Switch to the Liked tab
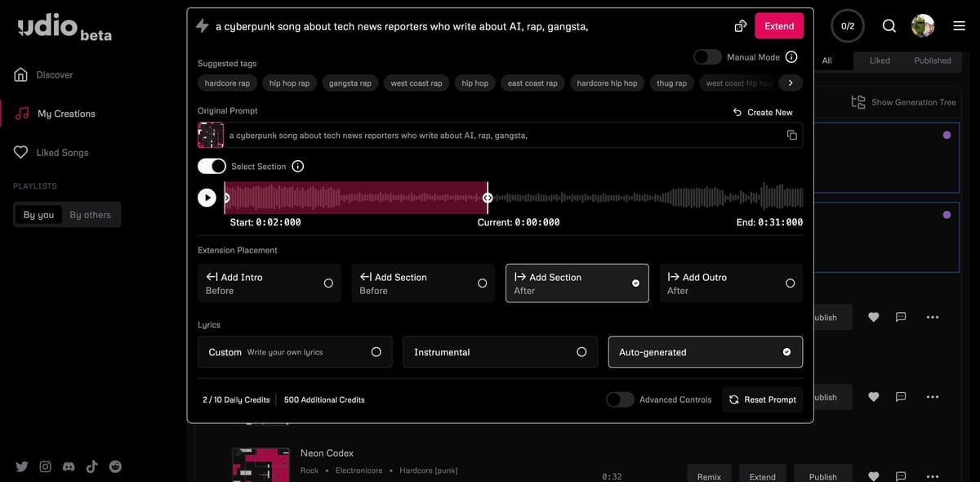This screenshot has height=482, width=980. 879,60
